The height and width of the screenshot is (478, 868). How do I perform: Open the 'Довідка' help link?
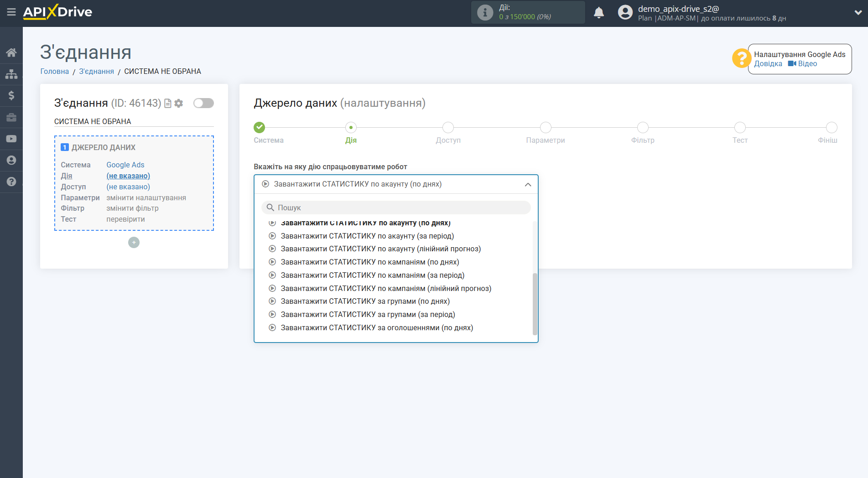(x=768, y=64)
